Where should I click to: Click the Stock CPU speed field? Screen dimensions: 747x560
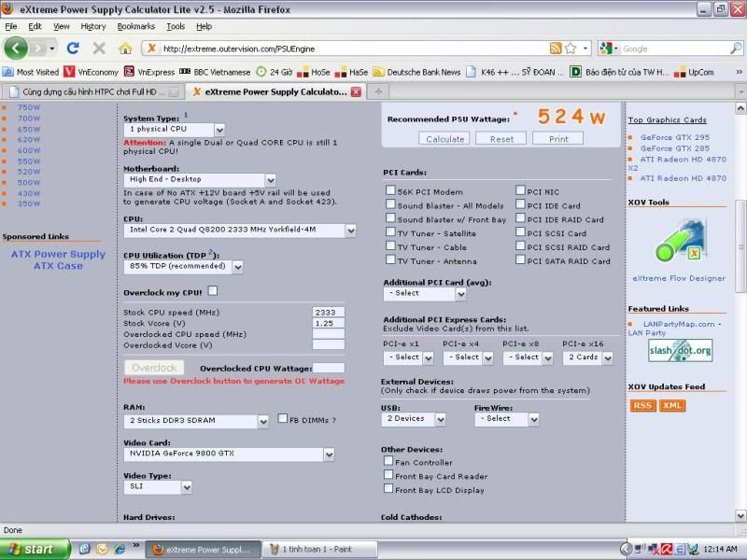pos(329,312)
